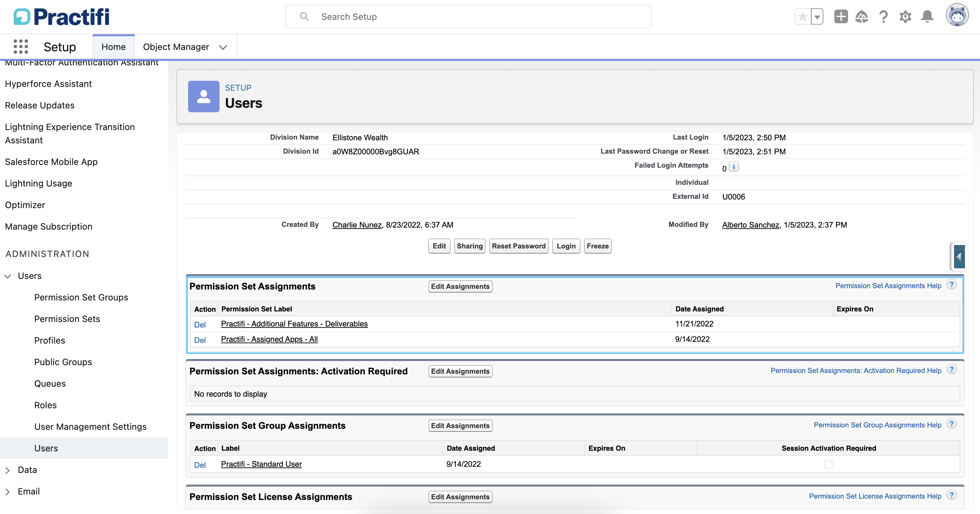Open the notifications bell
The image size is (980, 514).
[x=927, y=17]
